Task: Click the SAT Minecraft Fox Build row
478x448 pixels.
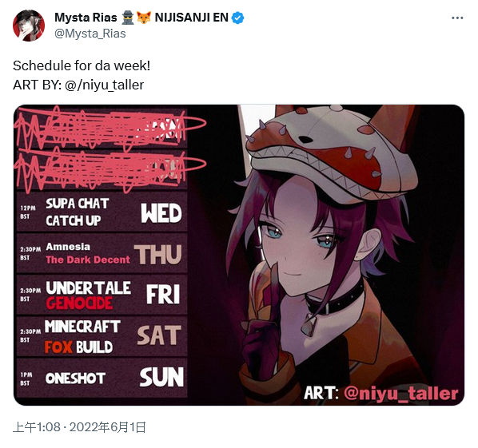Action: pos(102,336)
